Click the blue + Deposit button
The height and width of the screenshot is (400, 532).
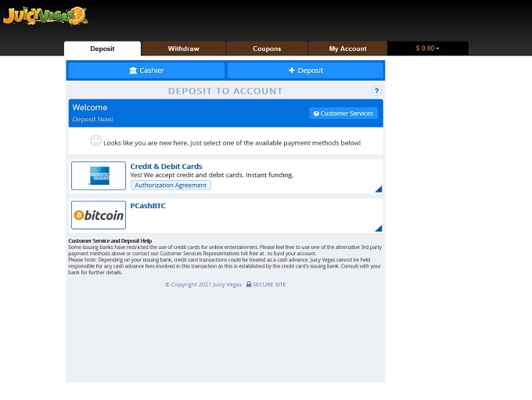coord(305,70)
